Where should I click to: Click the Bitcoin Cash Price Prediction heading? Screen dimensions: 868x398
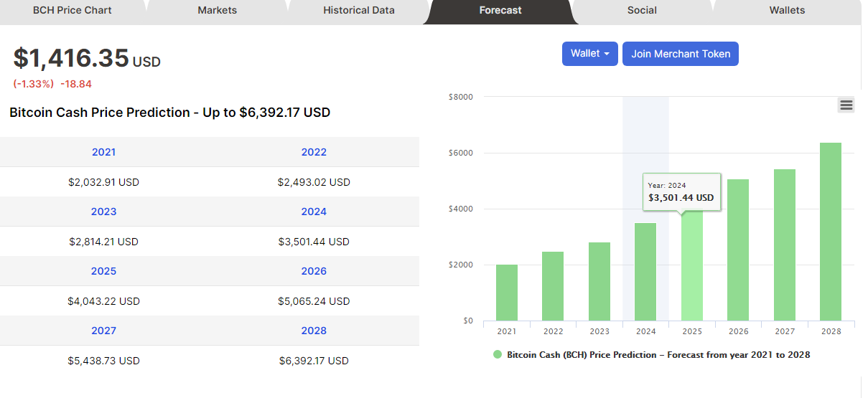click(x=169, y=113)
